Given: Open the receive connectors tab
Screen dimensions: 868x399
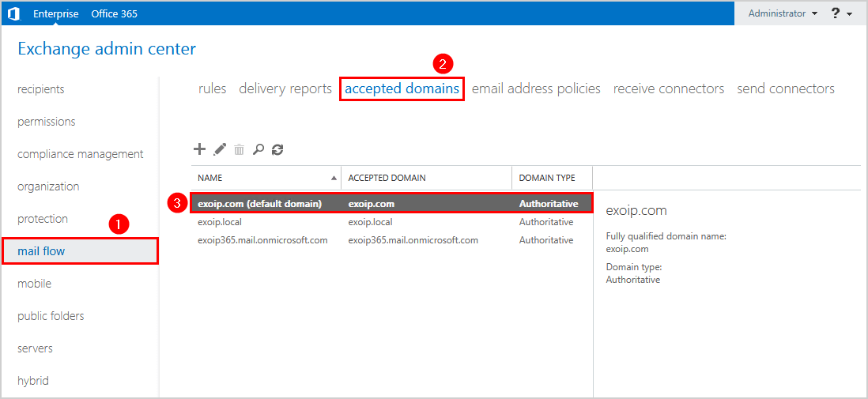Looking at the screenshot, I should pos(669,88).
